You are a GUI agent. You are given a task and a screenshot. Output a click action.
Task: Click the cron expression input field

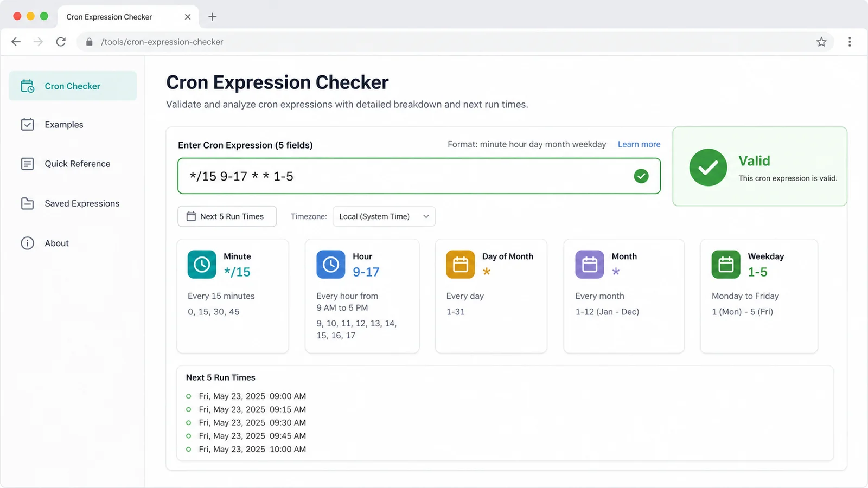(419, 176)
